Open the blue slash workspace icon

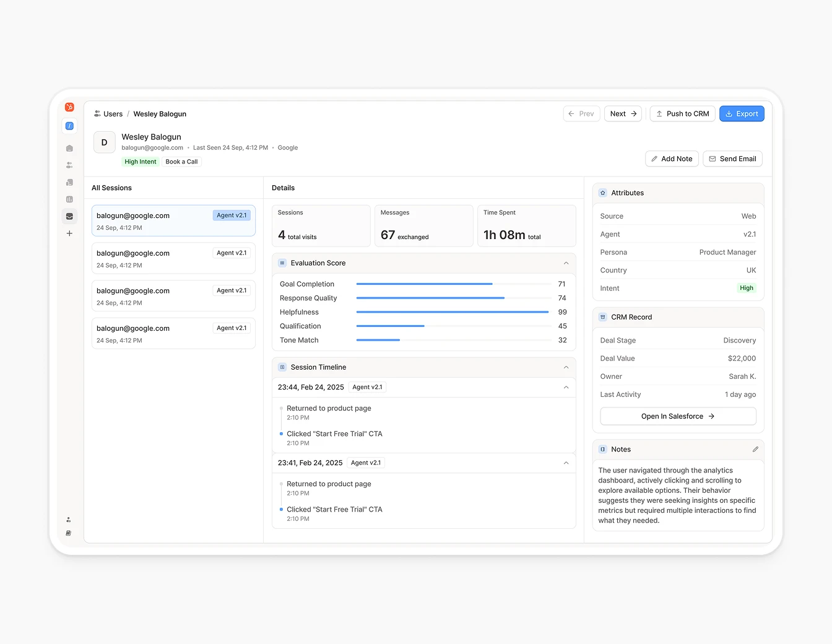(69, 126)
